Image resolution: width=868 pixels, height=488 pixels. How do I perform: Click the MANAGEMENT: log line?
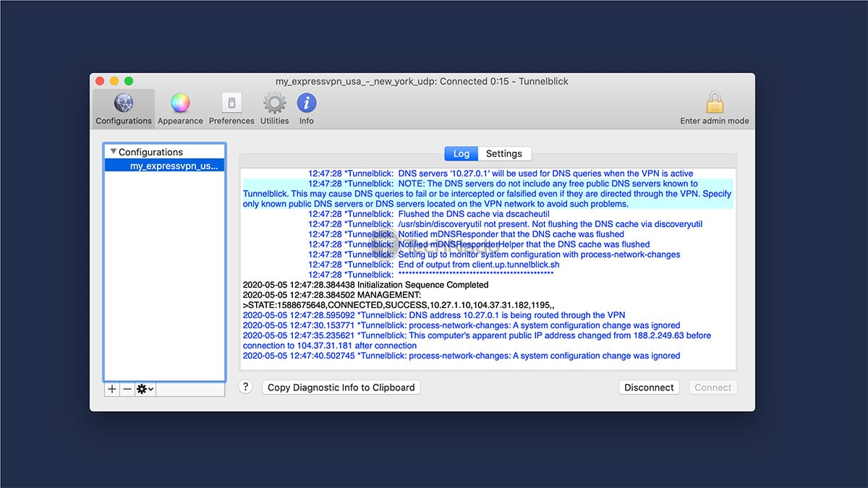pos(332,295)
